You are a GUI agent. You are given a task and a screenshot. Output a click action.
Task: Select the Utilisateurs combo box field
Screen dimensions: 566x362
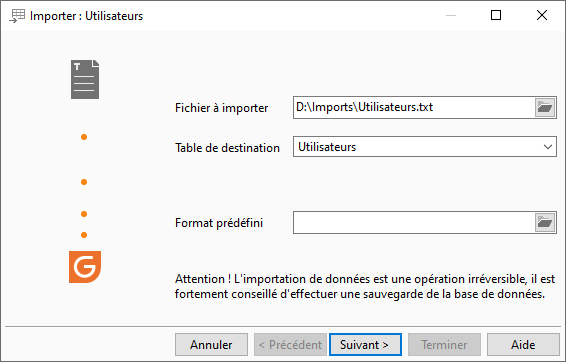pyautogui.click(x=424, y=147)
